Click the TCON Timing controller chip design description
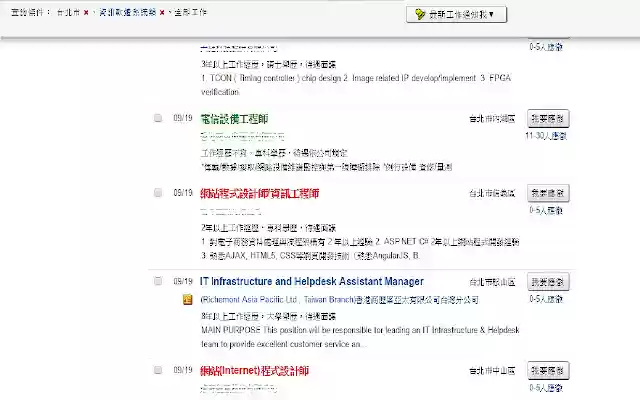 (356, 84)
